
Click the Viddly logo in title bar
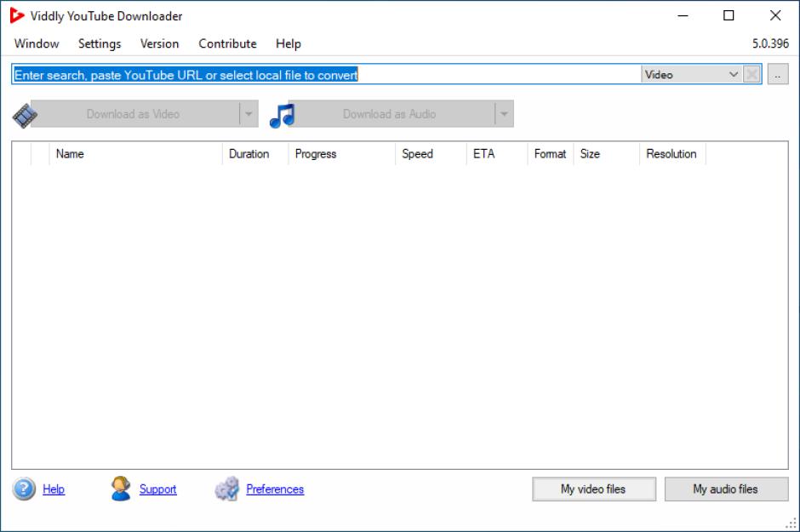pyautogui.click(x=17, y=16)
